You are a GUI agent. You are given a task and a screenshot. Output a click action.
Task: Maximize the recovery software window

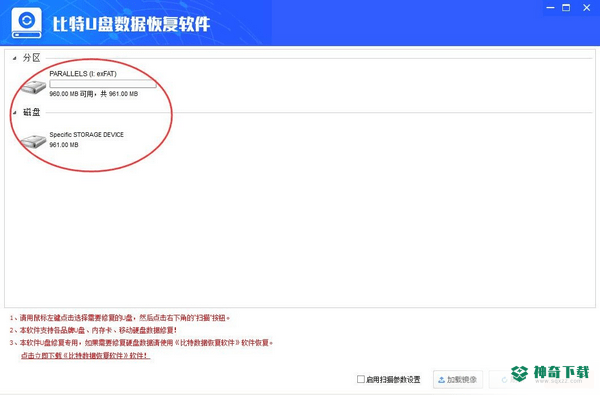coord(566,8)
